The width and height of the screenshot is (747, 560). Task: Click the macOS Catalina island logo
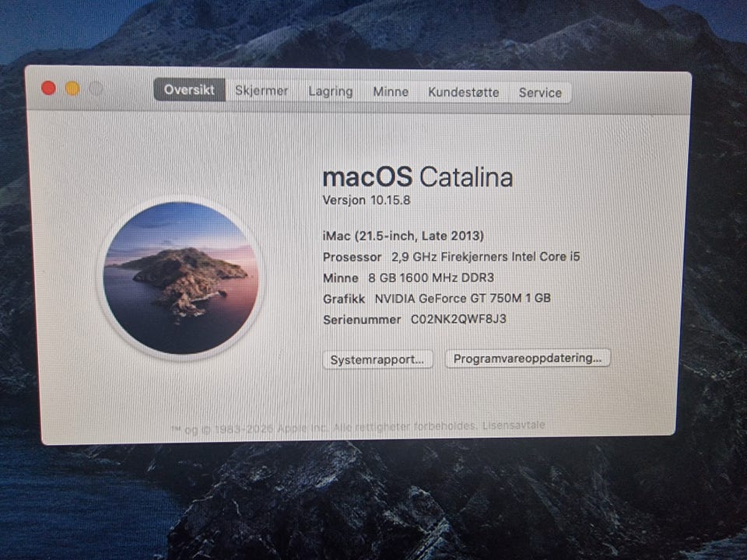point(181,278)
